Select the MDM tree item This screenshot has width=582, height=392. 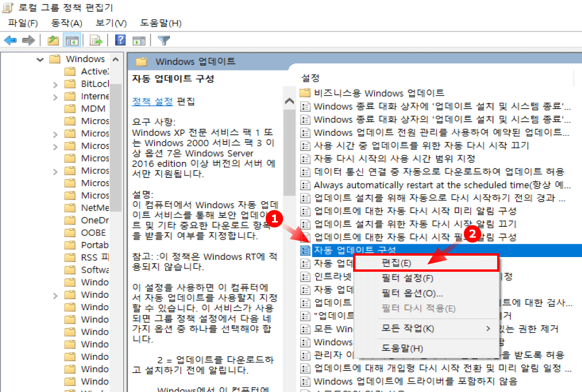click(x=93, y=108)
